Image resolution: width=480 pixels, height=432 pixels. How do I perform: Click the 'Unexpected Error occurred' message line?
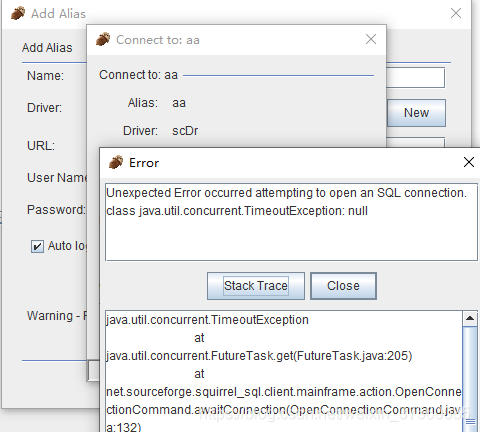286,193
